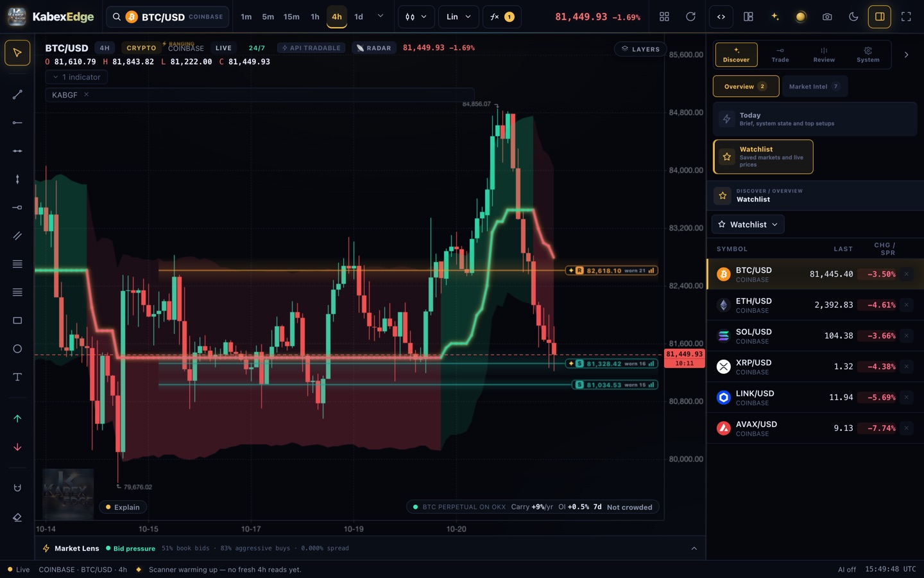Activate the magnet snap tool
The image size is (924, 578).
point(17,488)
